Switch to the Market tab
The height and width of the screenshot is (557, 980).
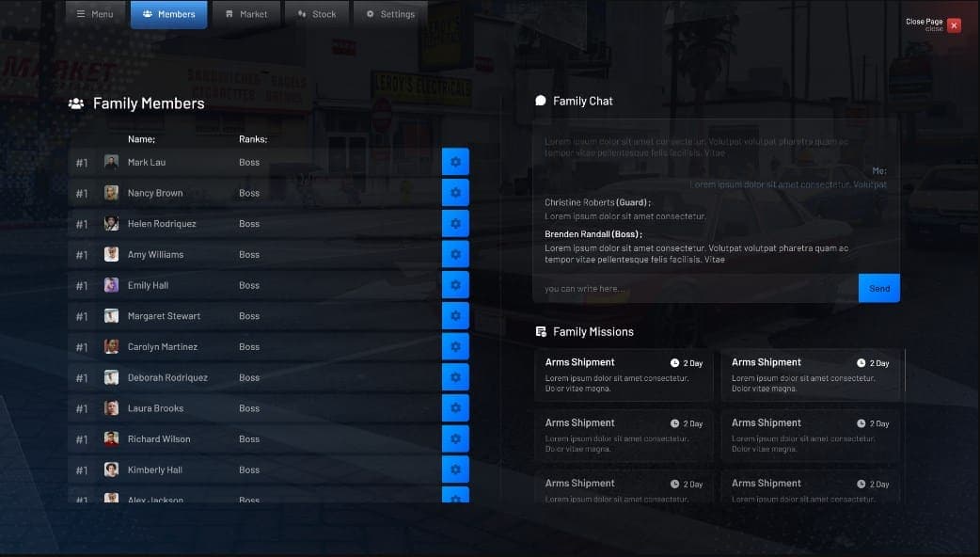coord(245,14)
